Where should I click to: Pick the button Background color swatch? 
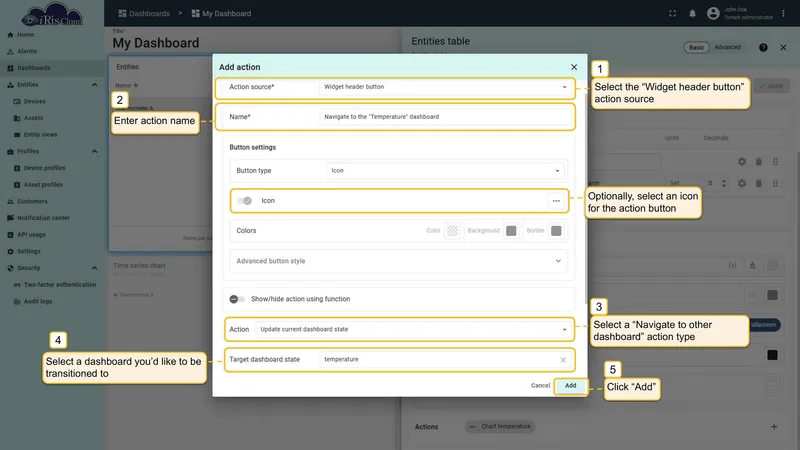[511, 231]
